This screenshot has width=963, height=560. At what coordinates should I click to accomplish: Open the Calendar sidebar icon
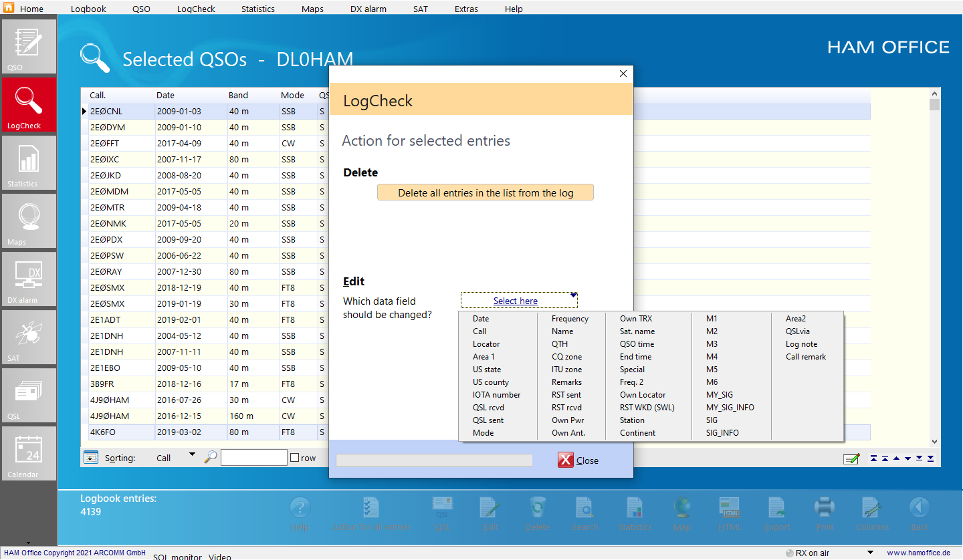pos(29,453)
